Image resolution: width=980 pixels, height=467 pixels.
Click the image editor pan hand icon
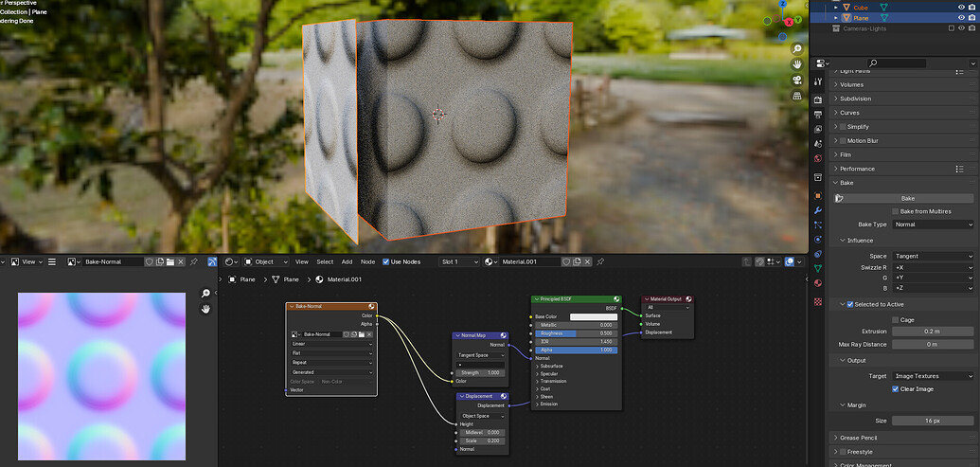(205, 309)
